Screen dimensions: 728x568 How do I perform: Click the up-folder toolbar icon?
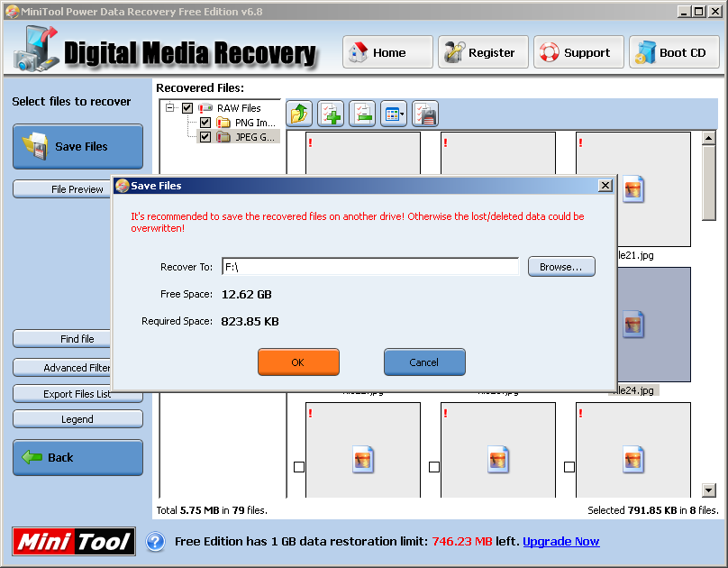pyautogui.click(x=299, y=114)
